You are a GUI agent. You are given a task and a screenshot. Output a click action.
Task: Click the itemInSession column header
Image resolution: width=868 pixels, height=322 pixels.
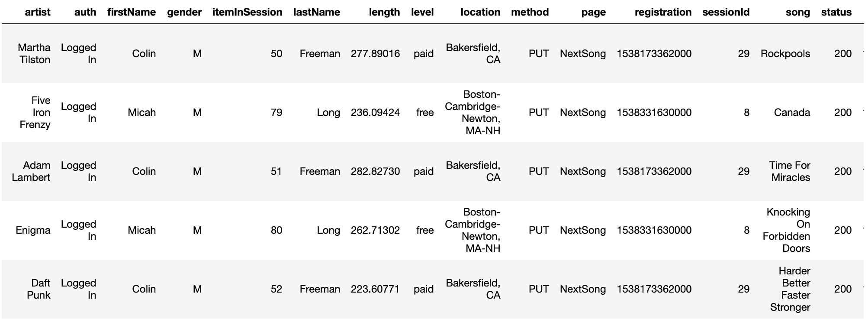tap(247, 12)
